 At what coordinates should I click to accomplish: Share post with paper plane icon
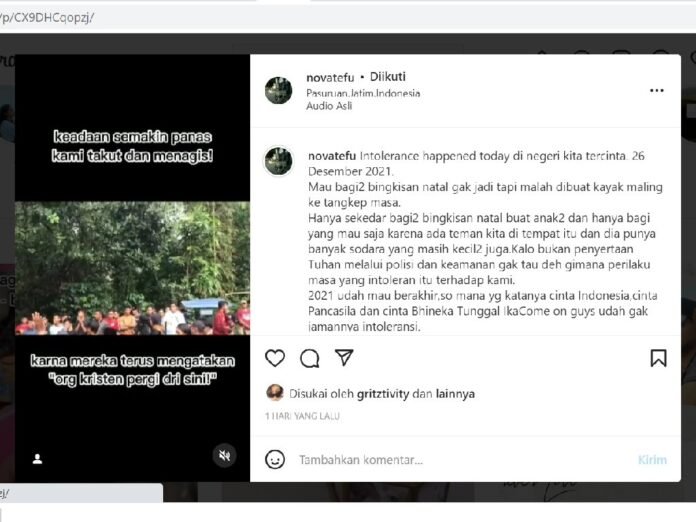[x=344, y=357]
